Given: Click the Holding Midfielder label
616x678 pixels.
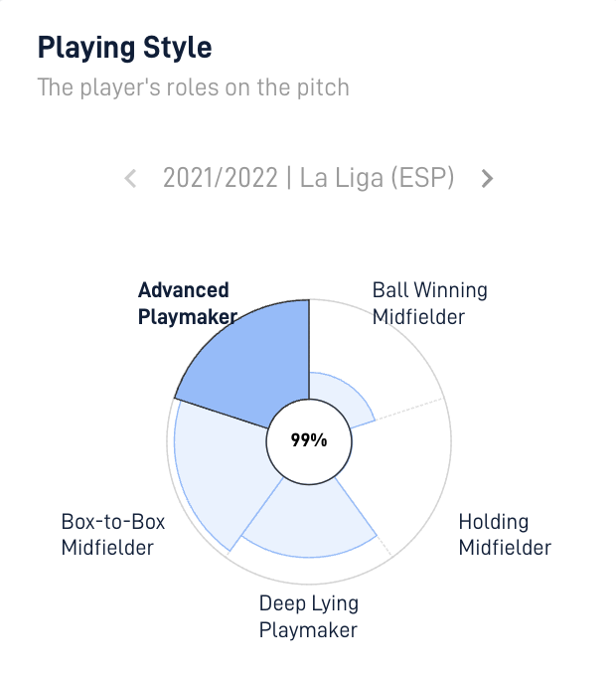Looking at the screenshot, I should coord(505,535).
